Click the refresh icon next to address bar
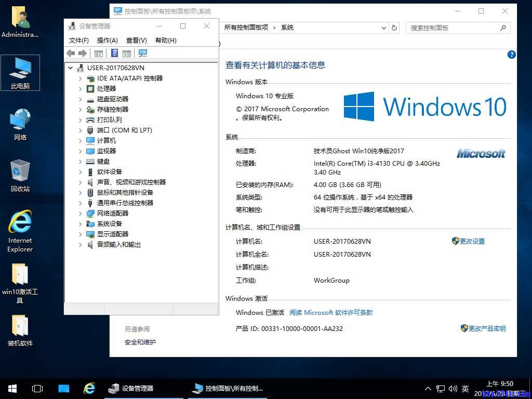The height and width of the screenshot is (399, 532). tap(394, 28)
